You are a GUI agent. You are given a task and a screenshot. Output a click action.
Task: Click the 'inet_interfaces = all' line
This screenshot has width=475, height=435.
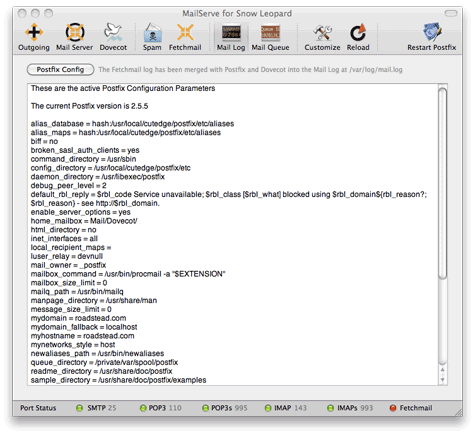tap(64, 238)
